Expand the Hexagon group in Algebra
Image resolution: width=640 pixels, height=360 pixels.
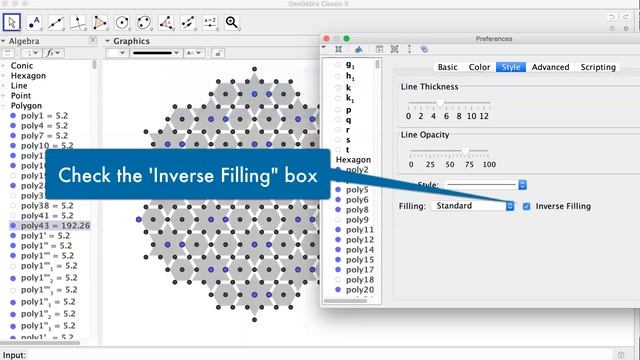[x=3, y=76]
